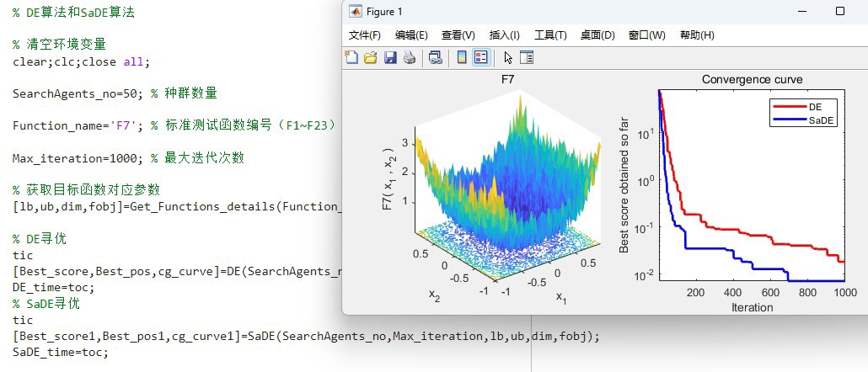Image resolution: width=868 pixels, height=372 pixels.
Task: Click the red DE line sample in legend
Action: [x=789, y=107]
